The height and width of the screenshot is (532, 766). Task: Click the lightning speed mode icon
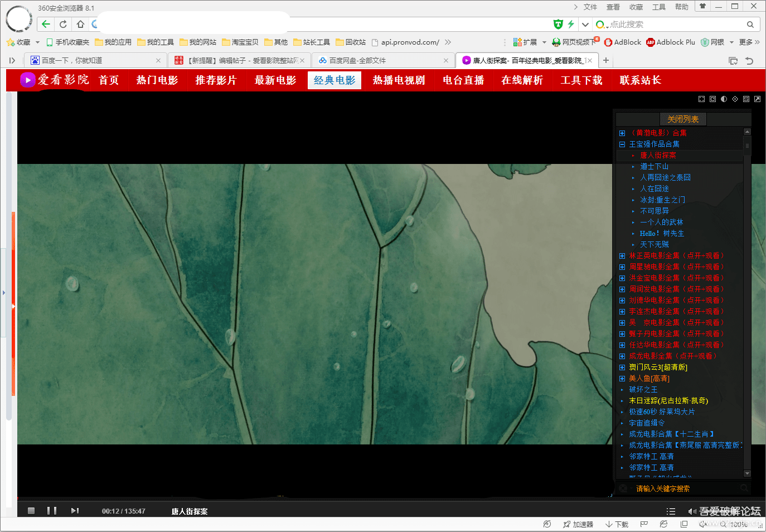point(571,24)
